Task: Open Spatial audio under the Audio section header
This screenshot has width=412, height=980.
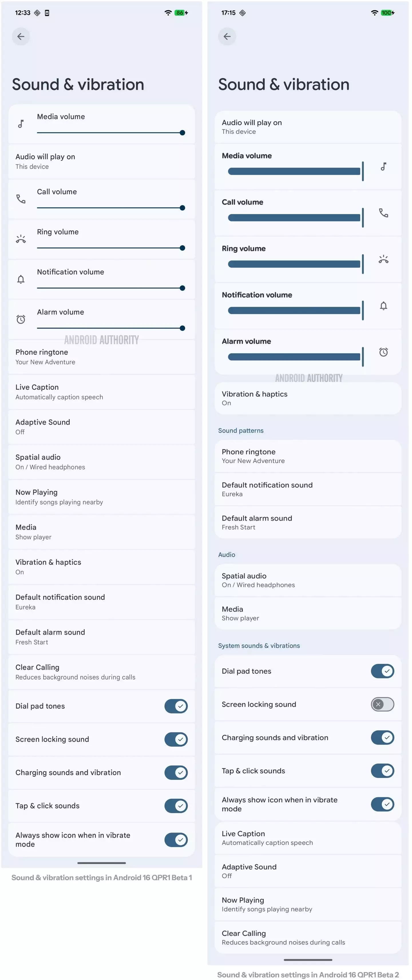Action: click(x=307, y=580)
